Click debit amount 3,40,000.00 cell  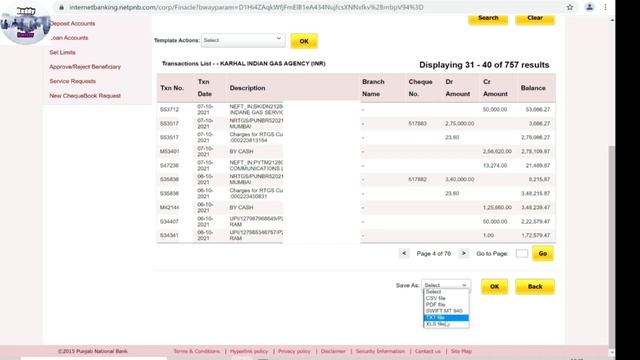coord(460,179)
